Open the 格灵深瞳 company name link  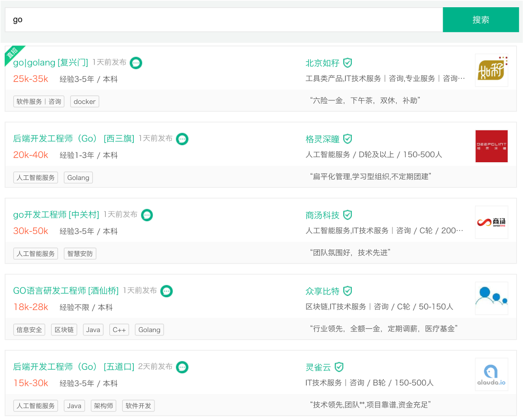click(x=322, y=139)
